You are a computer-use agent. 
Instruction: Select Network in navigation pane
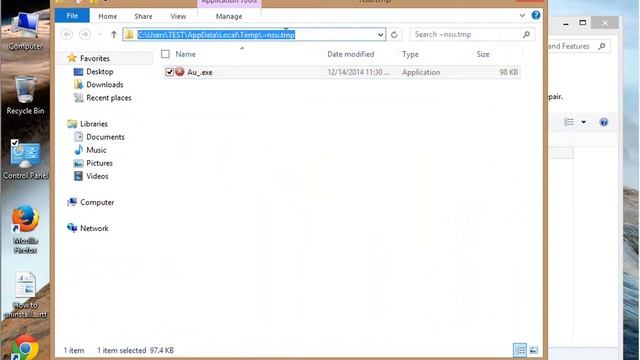coord(94,228)
